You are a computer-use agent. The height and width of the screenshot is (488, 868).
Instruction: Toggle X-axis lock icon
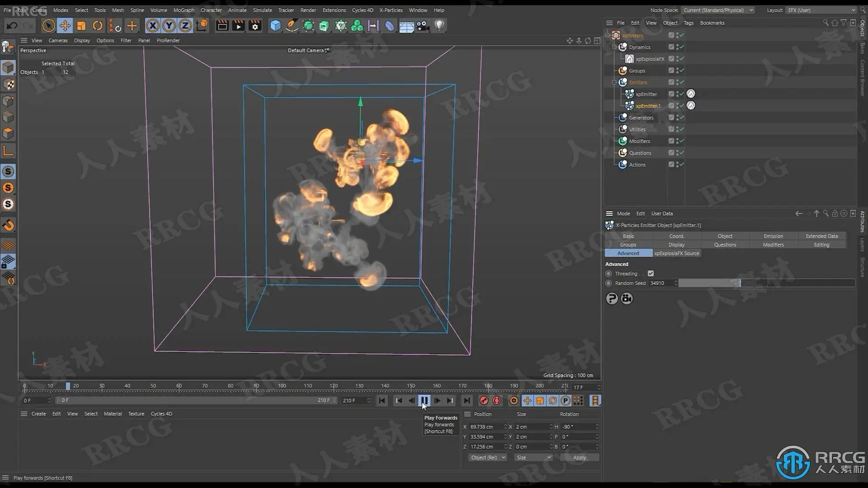click(x=152, y=26)
